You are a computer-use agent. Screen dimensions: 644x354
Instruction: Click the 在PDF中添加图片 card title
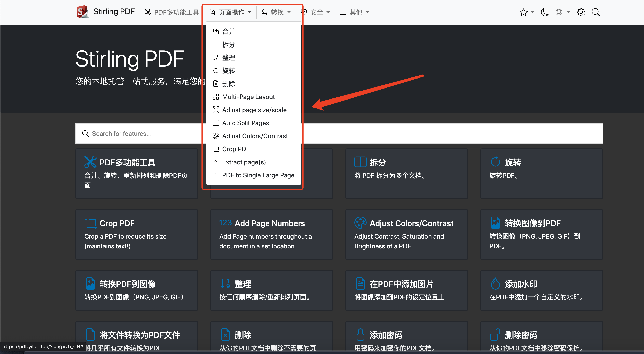[x=401, y=284]
